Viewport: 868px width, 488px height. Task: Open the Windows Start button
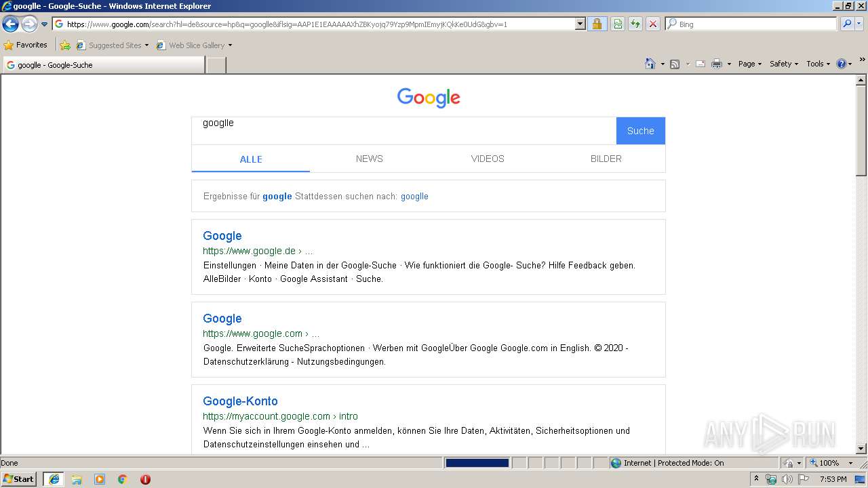19,479
